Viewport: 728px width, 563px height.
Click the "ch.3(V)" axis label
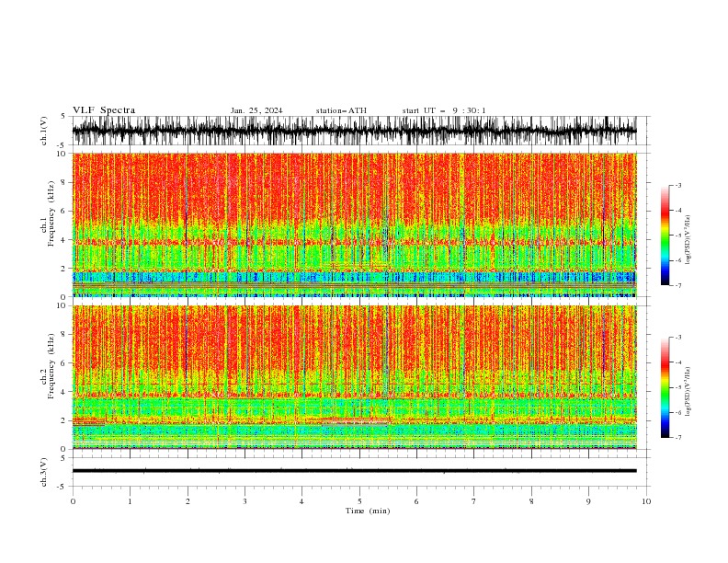click(x=44, y=472)
